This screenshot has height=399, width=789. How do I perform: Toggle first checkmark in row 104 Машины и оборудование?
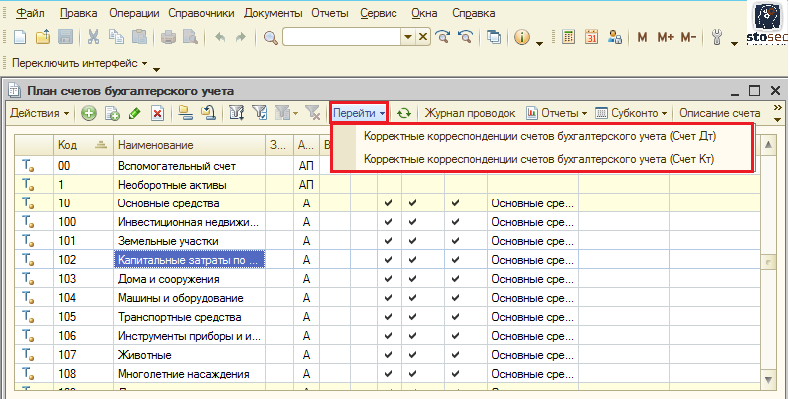point(388,298)
